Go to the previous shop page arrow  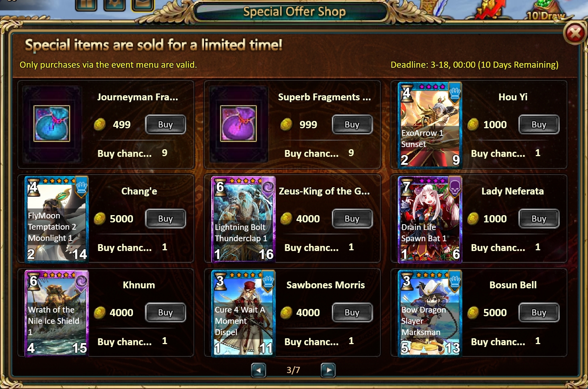click(x=259, y=370)
